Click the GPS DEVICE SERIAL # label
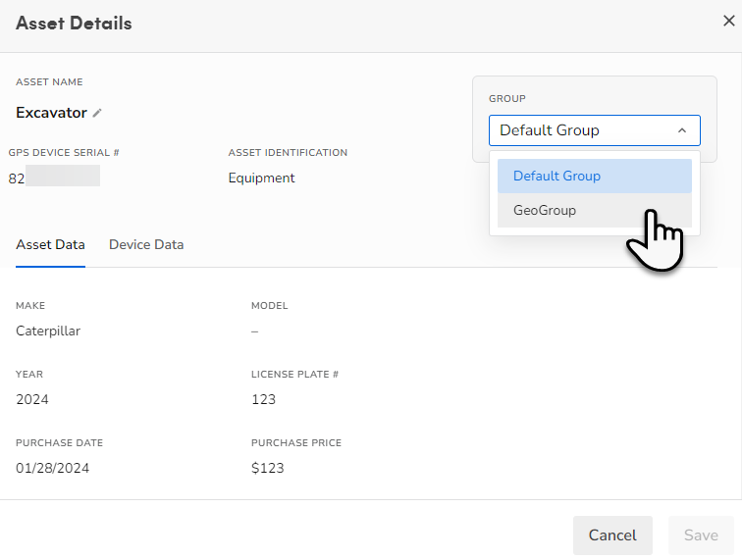This screenshot has height=560, width=742. coord(64,152)
